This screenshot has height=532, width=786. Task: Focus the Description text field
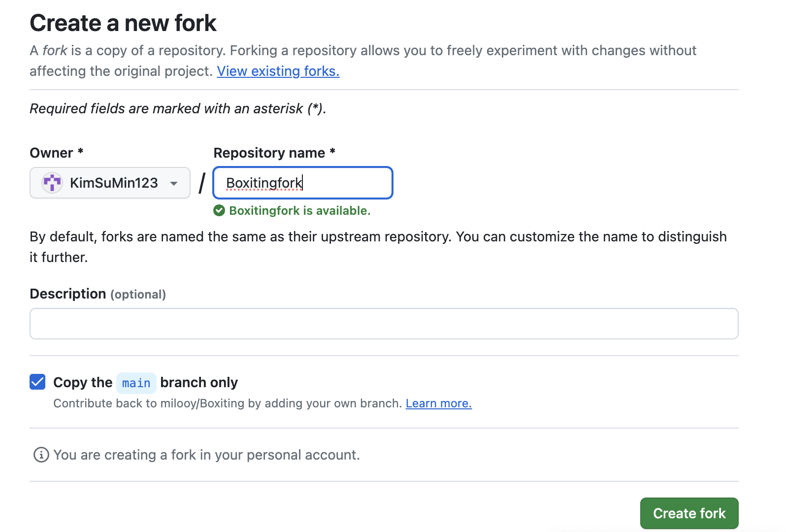pos(384,324)
